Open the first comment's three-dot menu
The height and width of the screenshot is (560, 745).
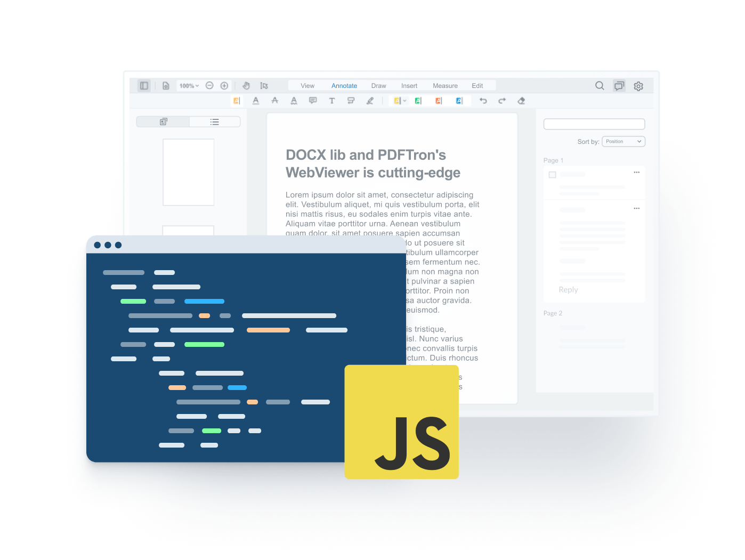[x=637, y=172]
